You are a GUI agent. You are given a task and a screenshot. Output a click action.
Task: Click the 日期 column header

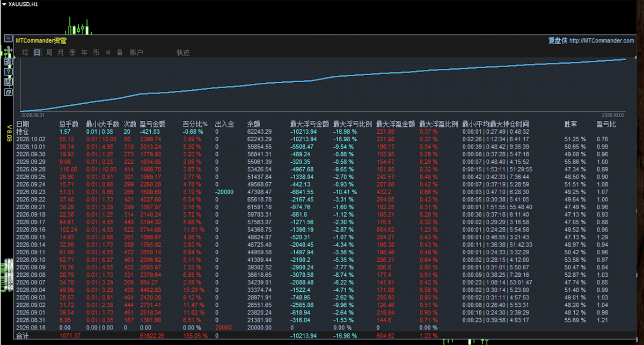click(x=23, y=124)
